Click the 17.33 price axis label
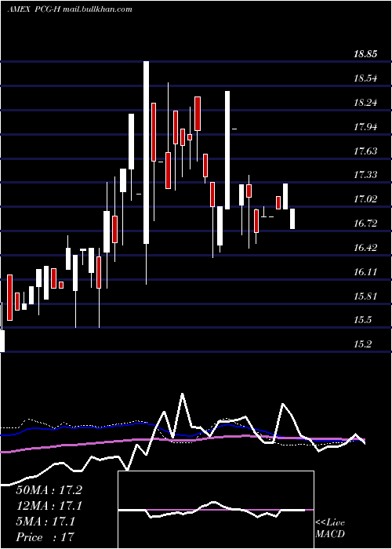The image size is (392, 549). click(x=366, y=175)
